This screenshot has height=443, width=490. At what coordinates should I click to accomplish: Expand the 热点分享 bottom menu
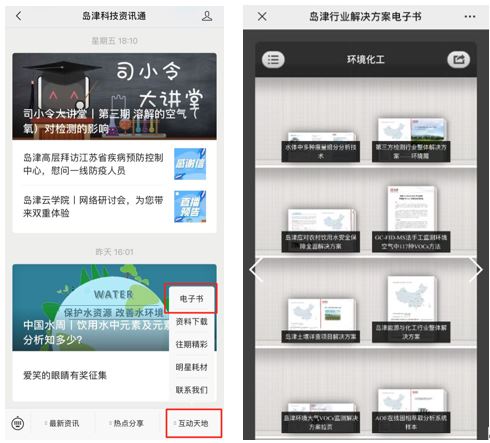128,423
